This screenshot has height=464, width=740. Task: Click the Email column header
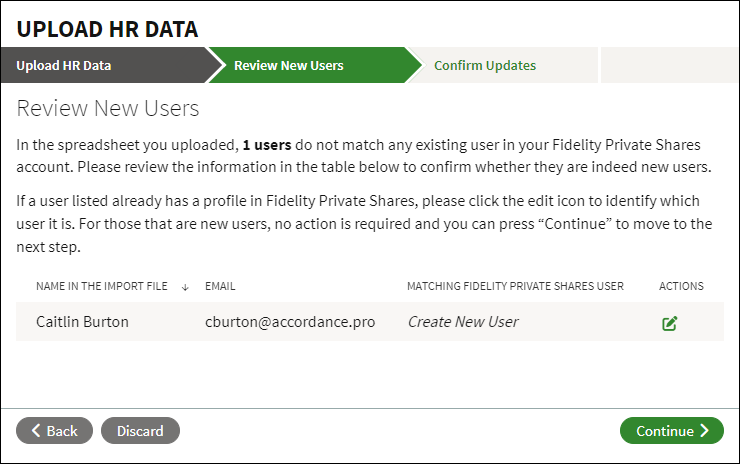click(222, 287)
